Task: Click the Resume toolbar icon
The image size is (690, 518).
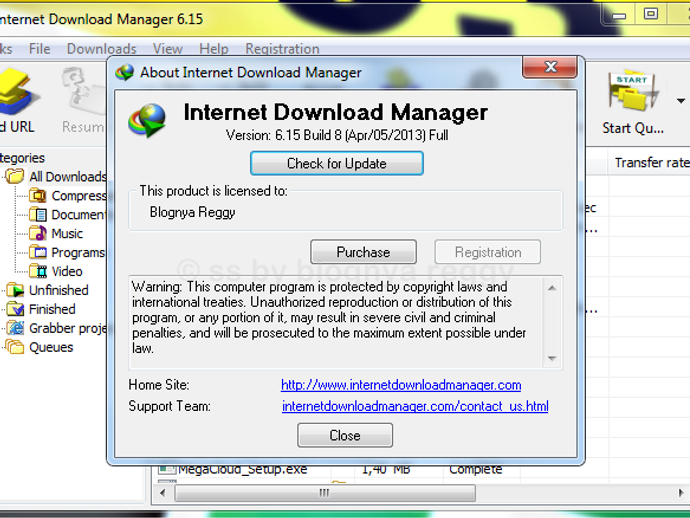Action: point(83,91)
